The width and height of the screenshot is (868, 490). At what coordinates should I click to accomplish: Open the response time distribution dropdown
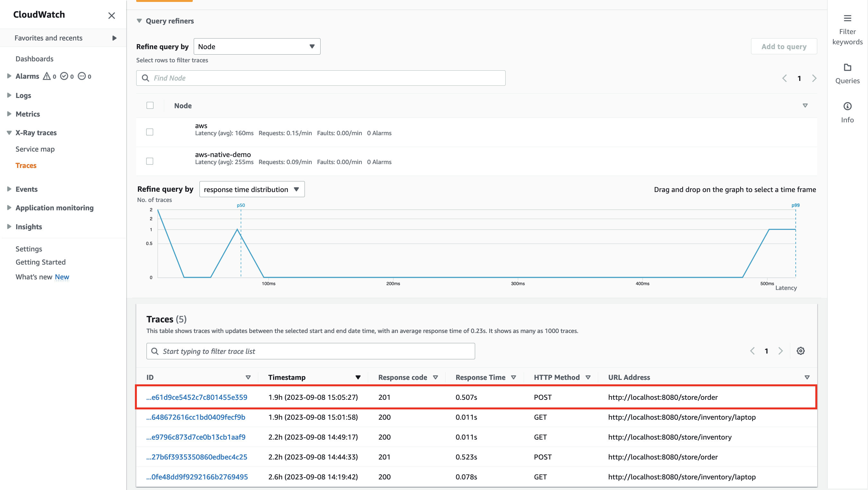[x=252, y=189]
